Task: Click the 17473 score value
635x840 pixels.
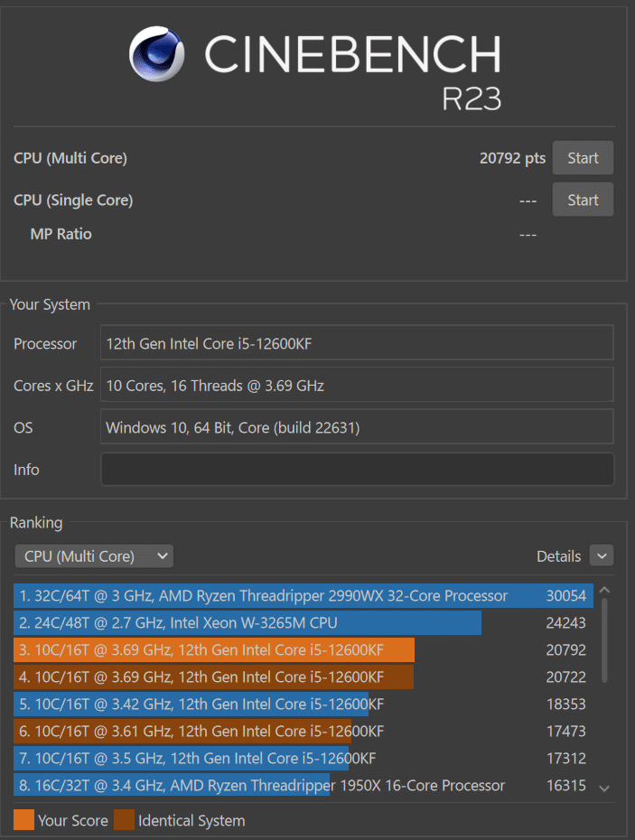Action: [565, 732]
